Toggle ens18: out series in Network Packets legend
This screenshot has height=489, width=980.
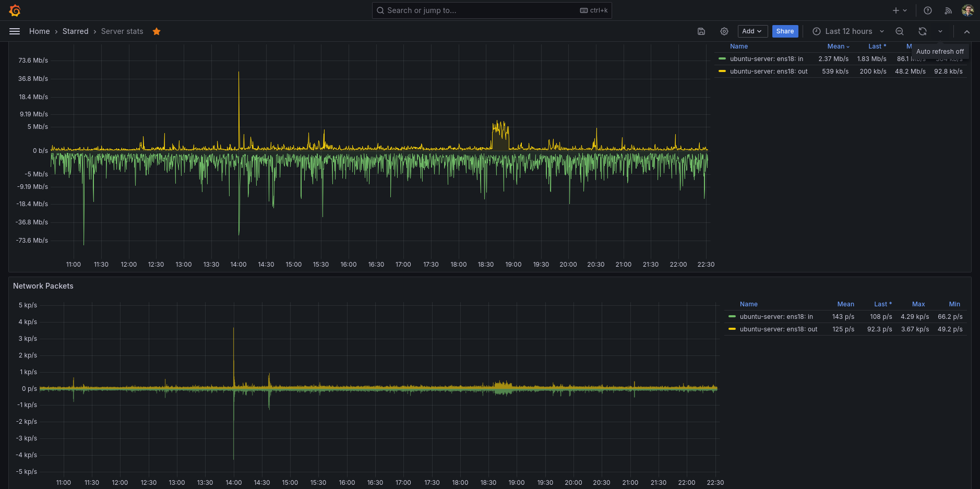click(778, 329)
